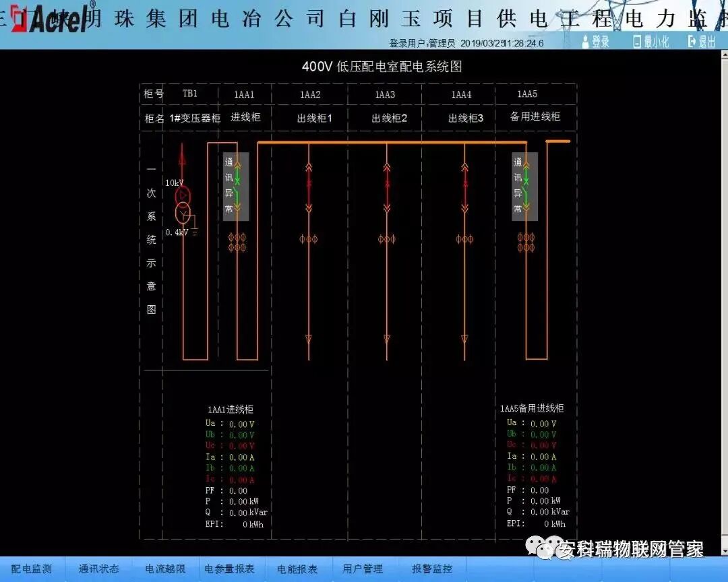Click the 1AA3 出线柜2 red breaker symbol
The height and width of the screenshot is (582, 728).
[x=387, y=187]
